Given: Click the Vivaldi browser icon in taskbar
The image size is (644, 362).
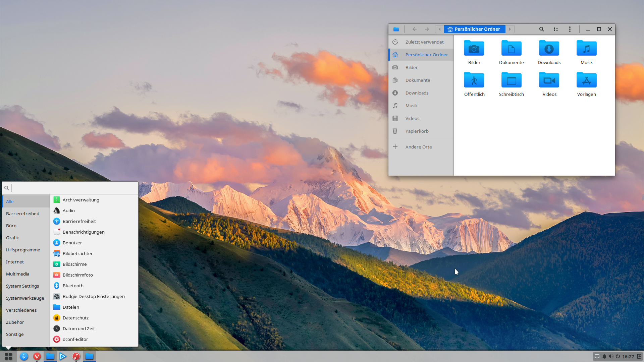Looking at the screenshot, I should click(x=37, y=356).
